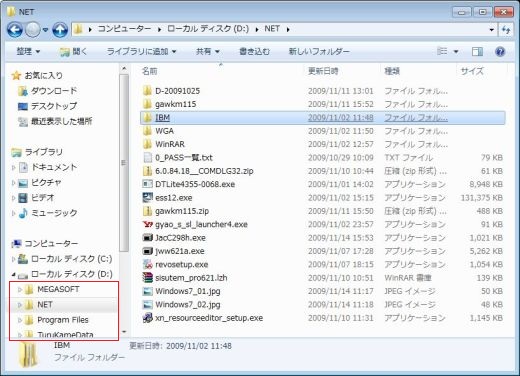The height and width of the screenshot is (376, 520).
Task: Expand the ピクチャ library arrow
Action: pos(14,183)
